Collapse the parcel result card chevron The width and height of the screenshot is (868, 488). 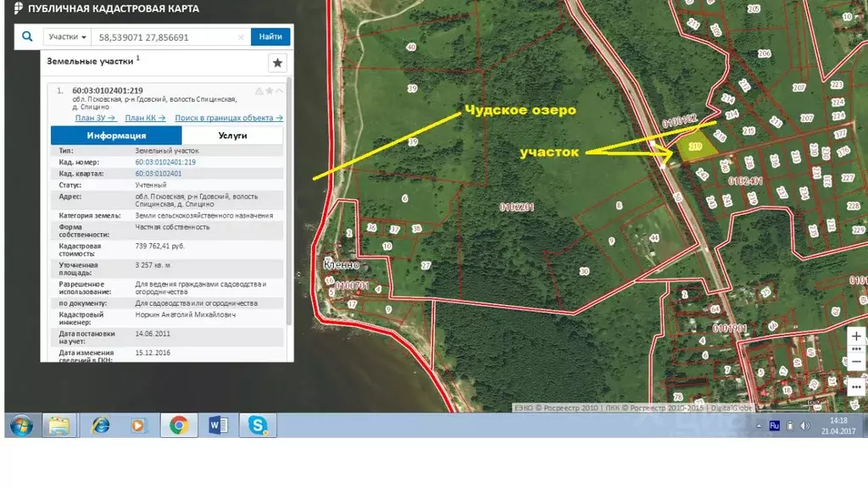point(280,91)
